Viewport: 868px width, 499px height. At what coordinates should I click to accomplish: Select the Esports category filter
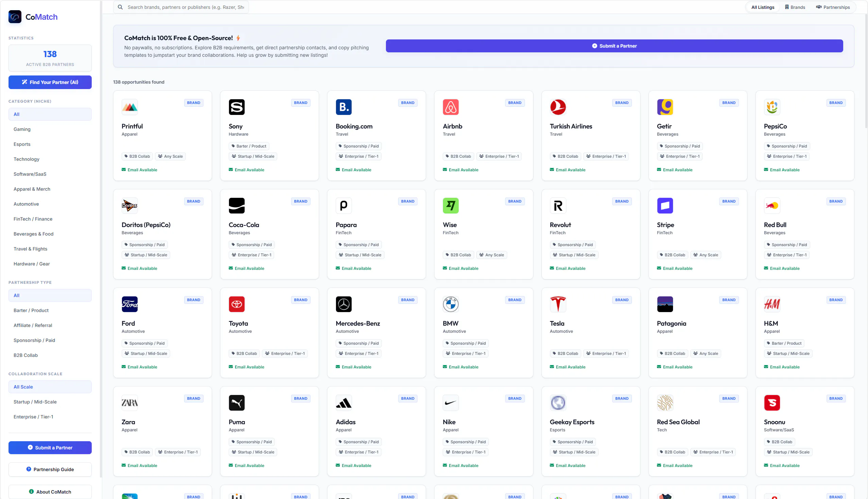point(50,144)
